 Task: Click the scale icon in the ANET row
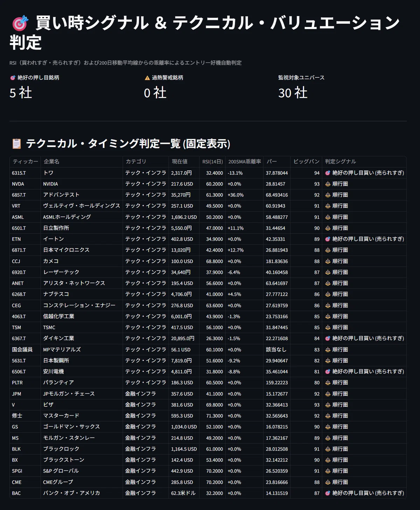(x=328, y=283)
